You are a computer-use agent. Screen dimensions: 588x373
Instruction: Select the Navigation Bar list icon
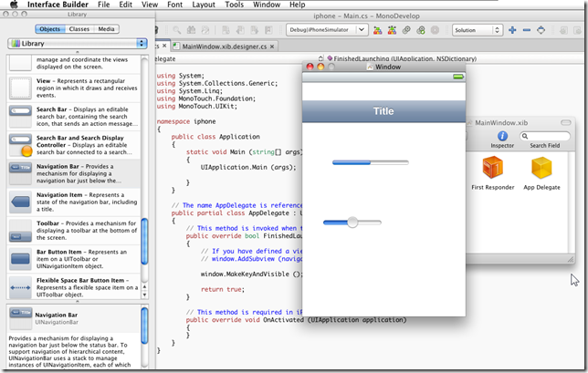[20, 173]
